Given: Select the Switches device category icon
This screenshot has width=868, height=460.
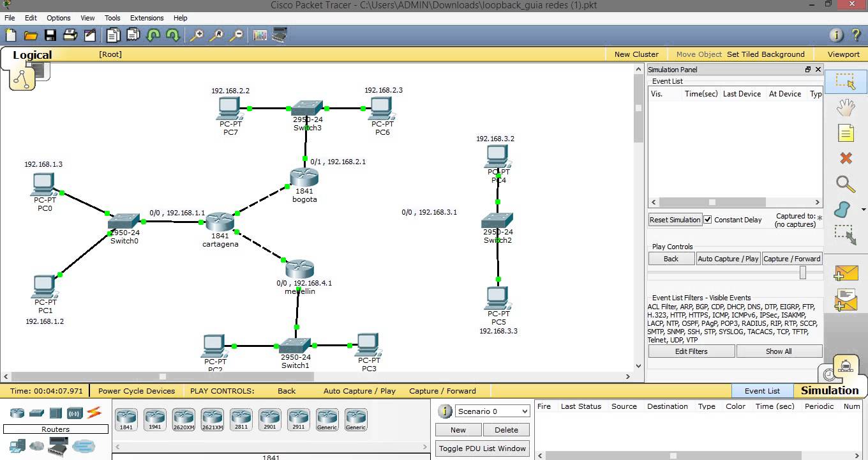Looking at the screenshot, I should click(36, 413).
